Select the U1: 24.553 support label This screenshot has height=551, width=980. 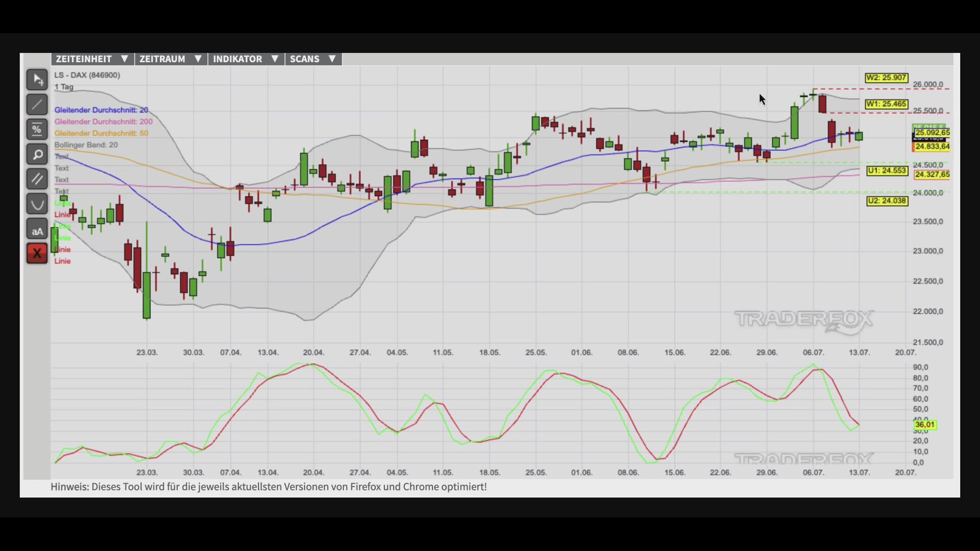click(887, 171)
